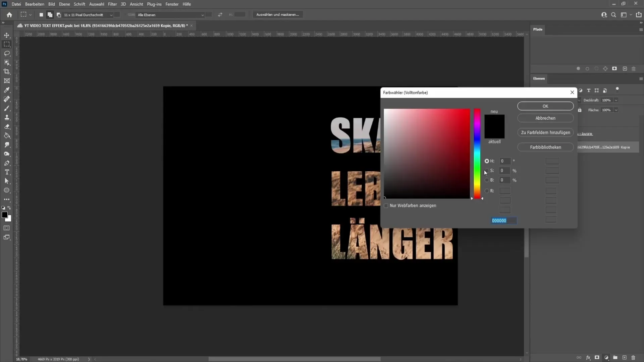644x362 pixels.
Task: Create new path in Pfade panel
Action: click(625, 69)
